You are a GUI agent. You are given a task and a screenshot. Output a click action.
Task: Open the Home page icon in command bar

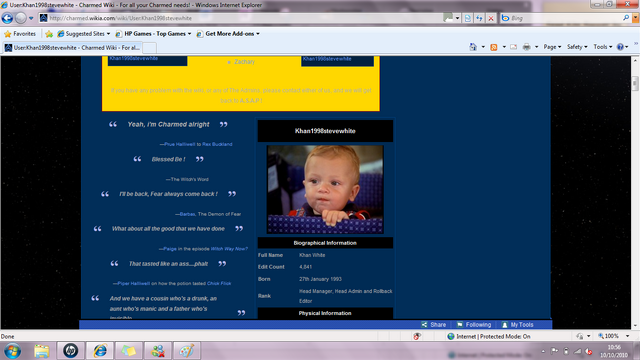[x=473, y=47]
